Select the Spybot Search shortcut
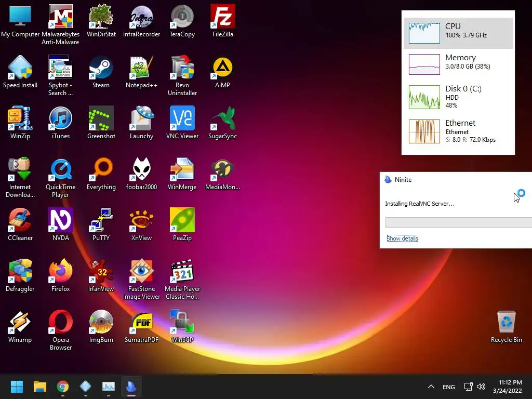Image resolution: width=532 pixels, height=399 pixels. (x=60, y=75)
